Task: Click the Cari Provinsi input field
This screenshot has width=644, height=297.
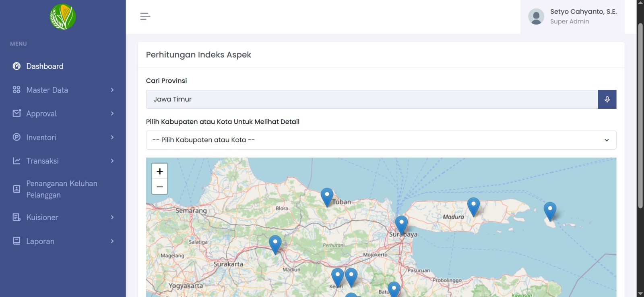Action: pyautogui.click(x=372, y=100)
